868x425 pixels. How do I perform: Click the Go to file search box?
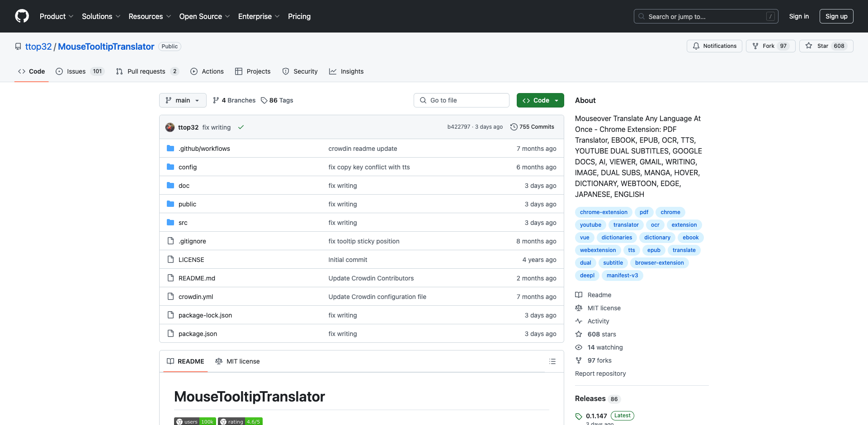[462, 100]
